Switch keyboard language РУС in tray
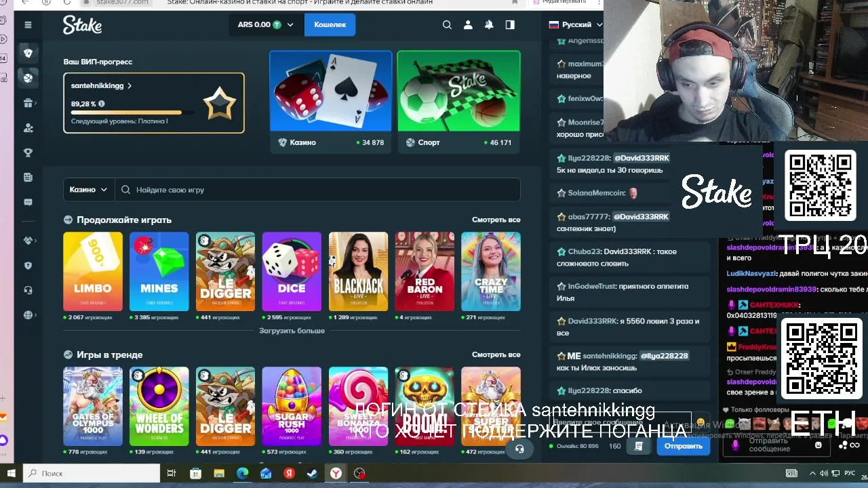 (x=850, y=473)
